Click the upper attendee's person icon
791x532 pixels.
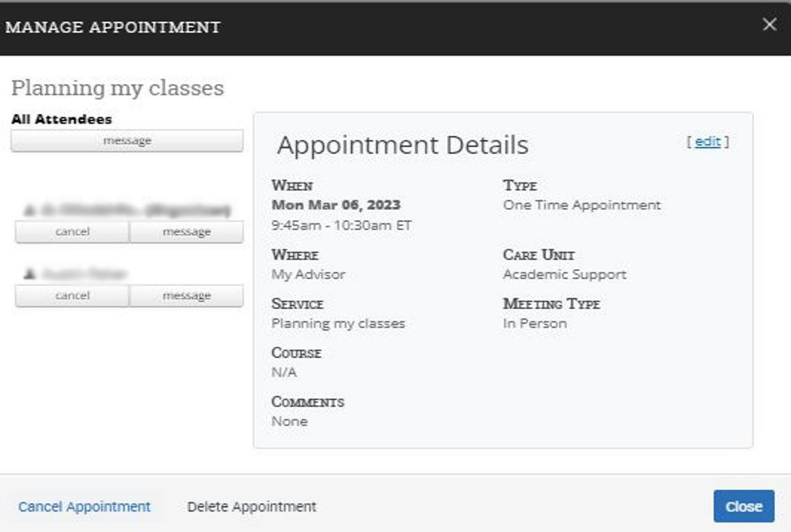click(x=30, y=211)
